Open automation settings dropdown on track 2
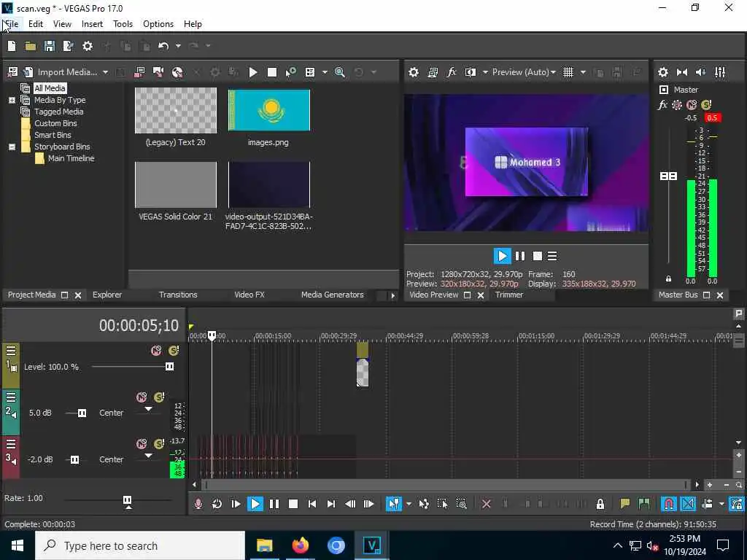Screen dimensions: 747x560 [x=149, y=409]
